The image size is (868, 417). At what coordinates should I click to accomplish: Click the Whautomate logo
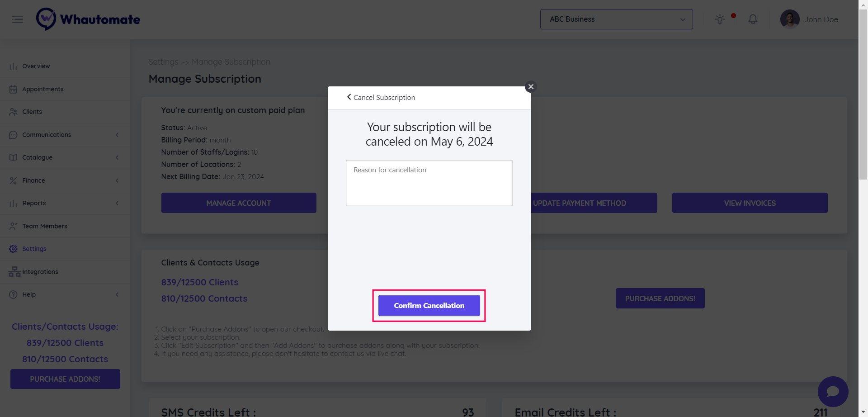pyautogui.click(x=89, y=19)
